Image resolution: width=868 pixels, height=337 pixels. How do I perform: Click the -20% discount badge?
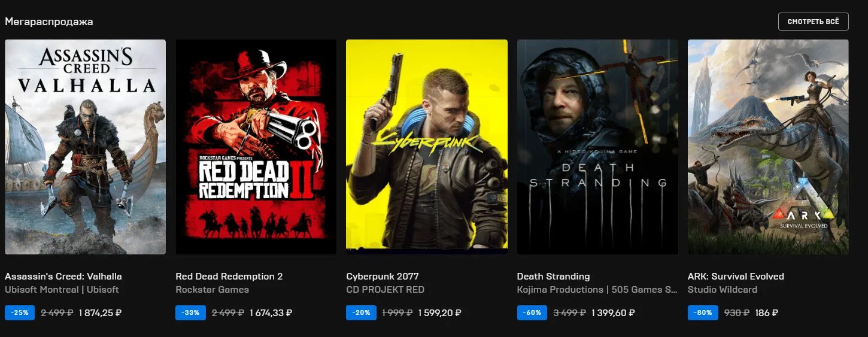pos(361,312)
